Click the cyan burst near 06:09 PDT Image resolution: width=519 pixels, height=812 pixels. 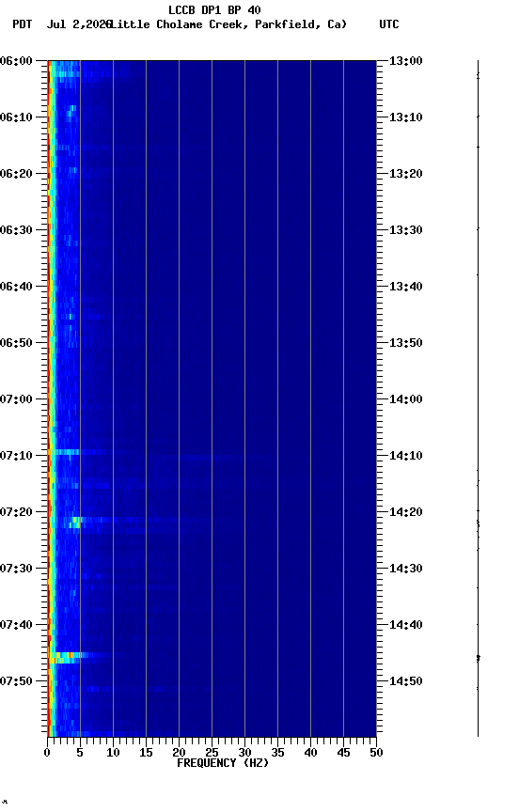point(71,110)
